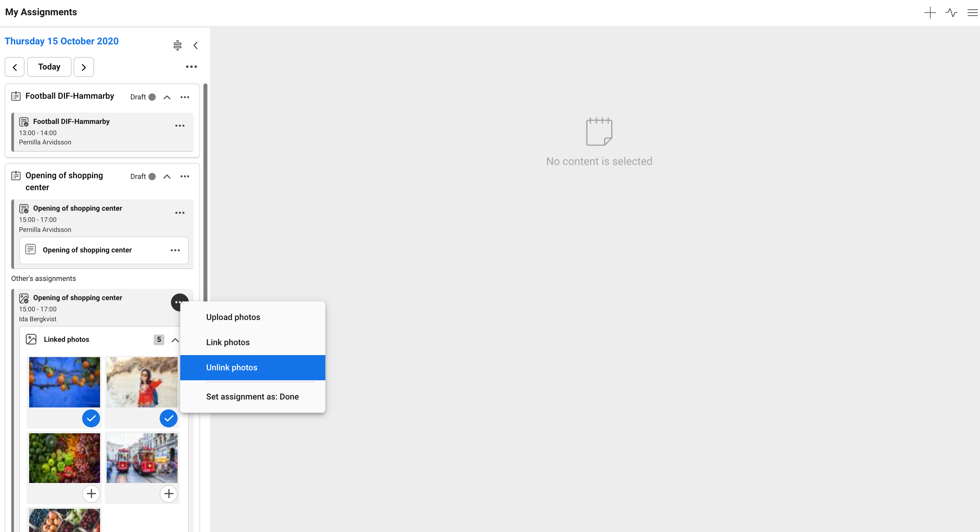Open the activity pulse icon
The image size is (980, 532).
point(951,13)
